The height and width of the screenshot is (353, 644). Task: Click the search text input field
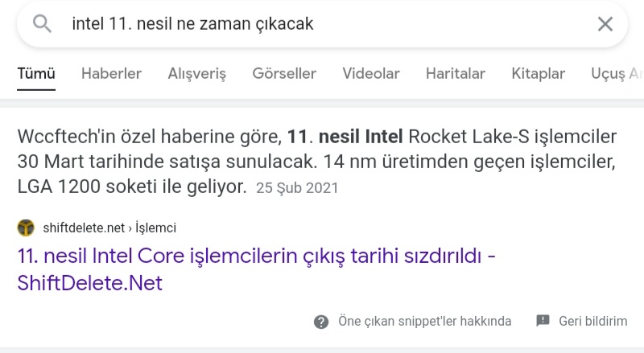click(322, 24)
